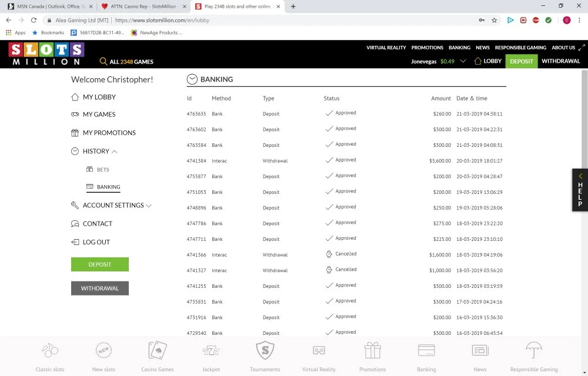Open Casino Games cards icon in bottom bar
The image size is (588, 376).
[x=158, y=351]
